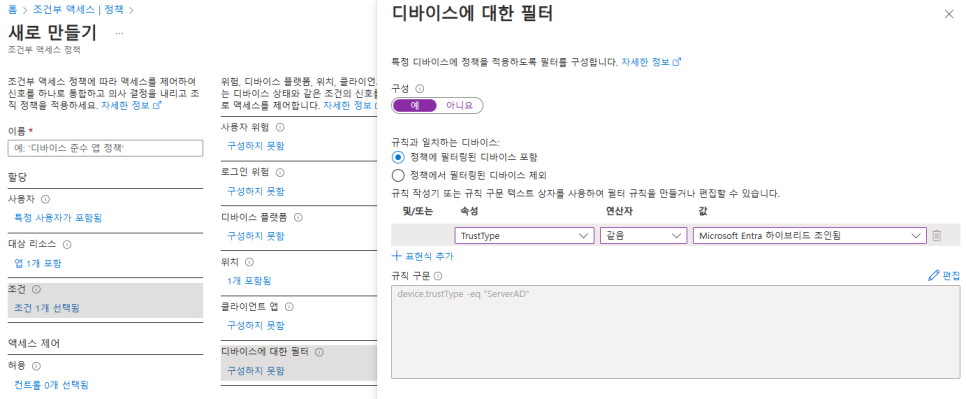
Task: Open info icon next to 사용자 위험
Action: [x=280, y=127]
